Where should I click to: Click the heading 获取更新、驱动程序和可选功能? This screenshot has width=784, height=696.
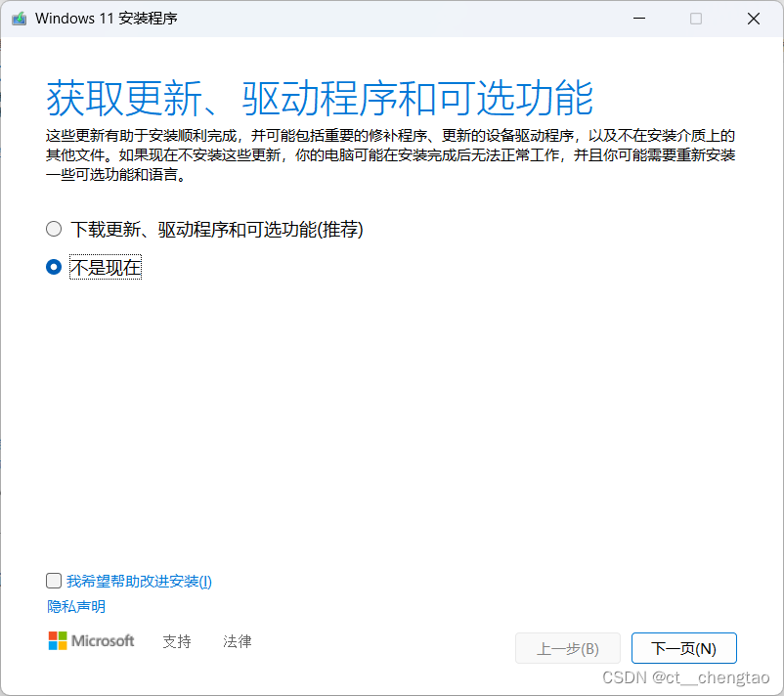320,98
